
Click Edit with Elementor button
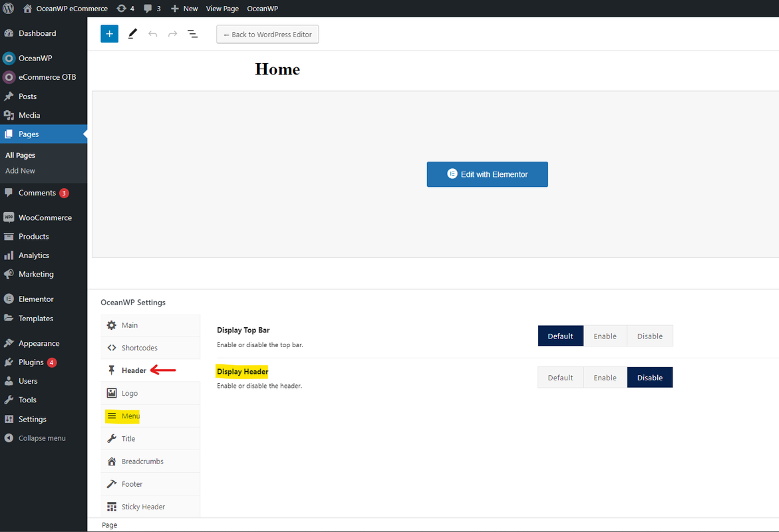tap(488, 174)
